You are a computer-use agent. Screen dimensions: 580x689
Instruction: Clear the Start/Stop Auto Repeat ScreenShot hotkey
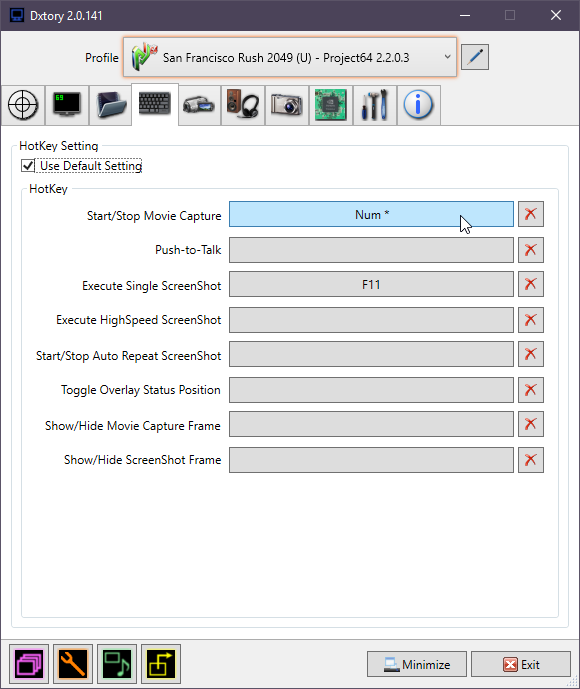[531, 354]
